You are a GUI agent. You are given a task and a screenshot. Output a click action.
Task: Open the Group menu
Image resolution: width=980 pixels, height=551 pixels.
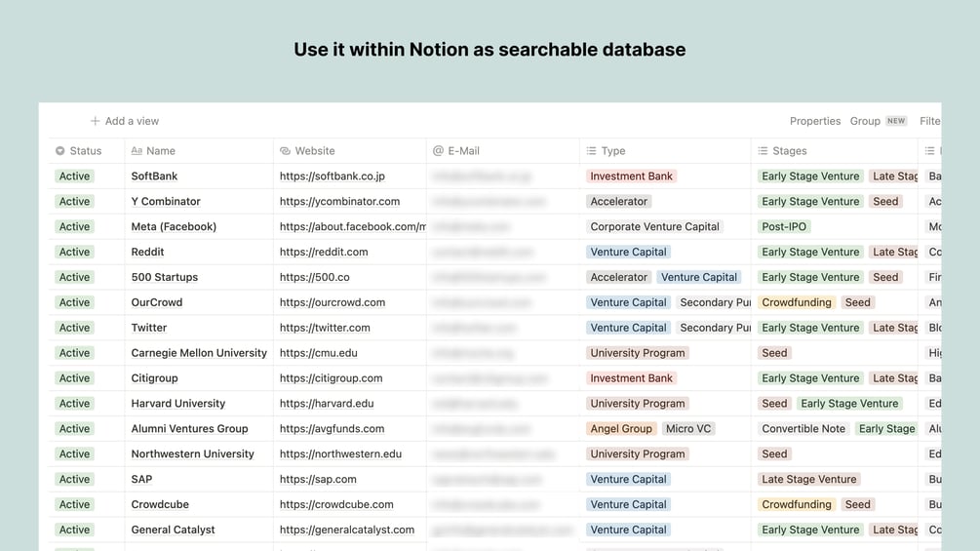pos(865,121)
